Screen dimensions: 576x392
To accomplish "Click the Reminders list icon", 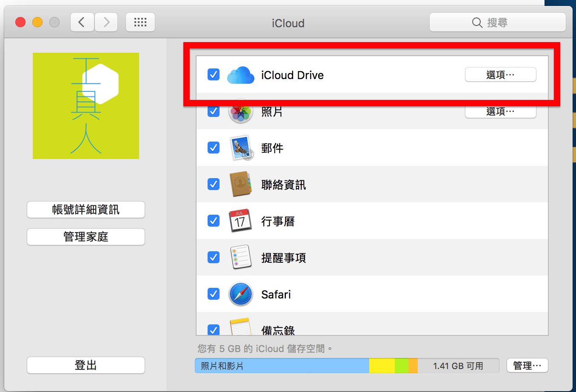I will 241,257.
